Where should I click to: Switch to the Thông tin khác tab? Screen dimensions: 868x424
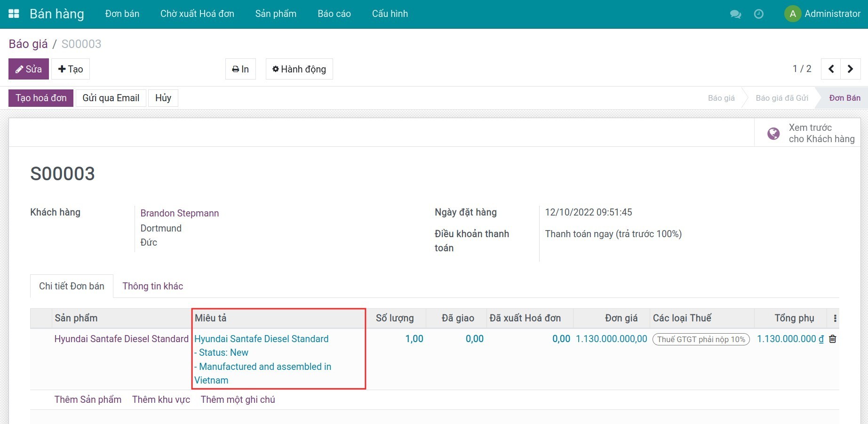(152, 286)
